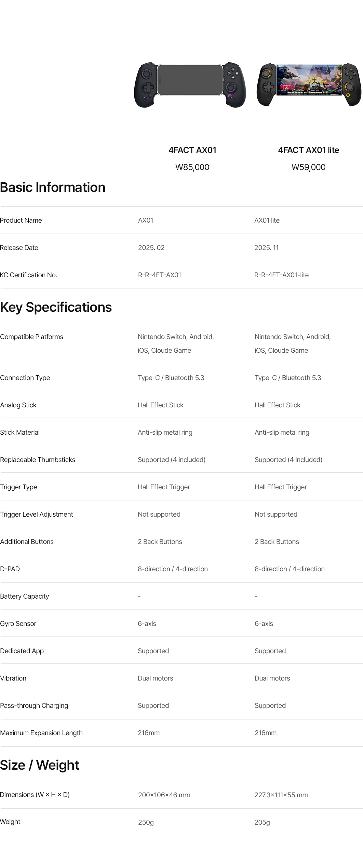Click the Gyro Sensor row label
The height and width of the screenshot is (868, 363).
[18, 624]
